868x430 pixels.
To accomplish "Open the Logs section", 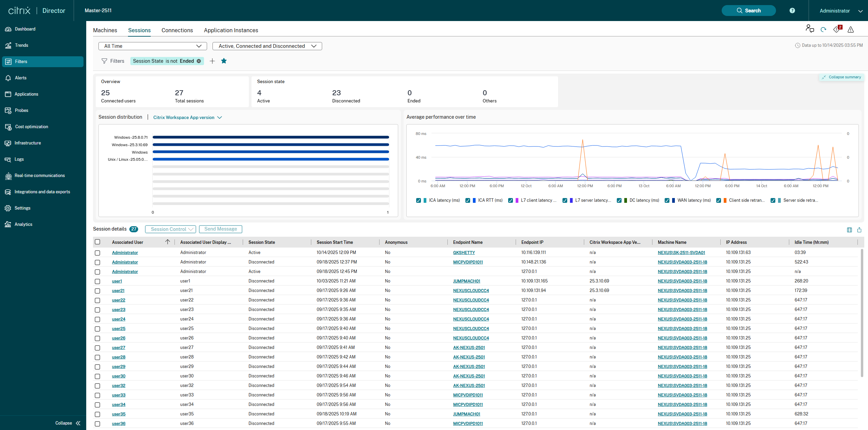I will pyautogui.click(x=19, y=159).
